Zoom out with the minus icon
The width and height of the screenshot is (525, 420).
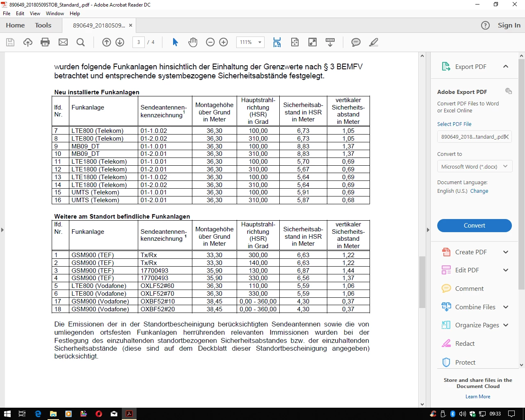(210, 42)
